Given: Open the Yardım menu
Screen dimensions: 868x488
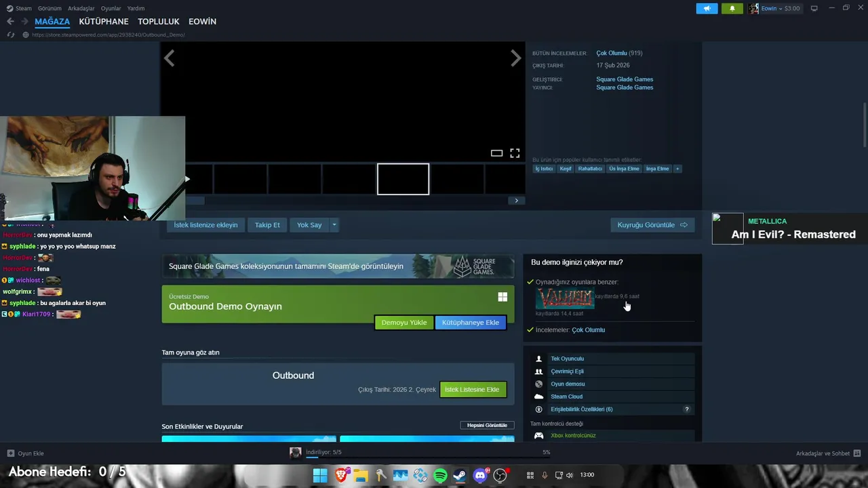Looking at the screenshot, I should (136, 8).
